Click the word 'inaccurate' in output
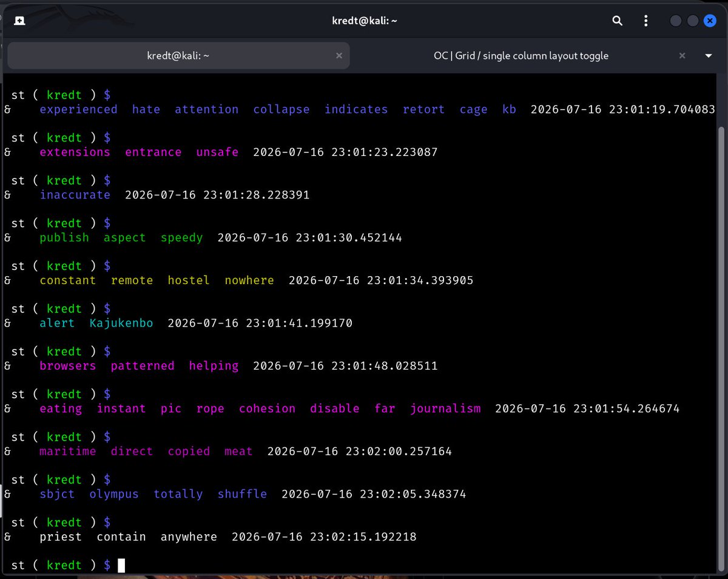This screenshot has width=728, height=579. pyautogui.click(x=75, y=195)
